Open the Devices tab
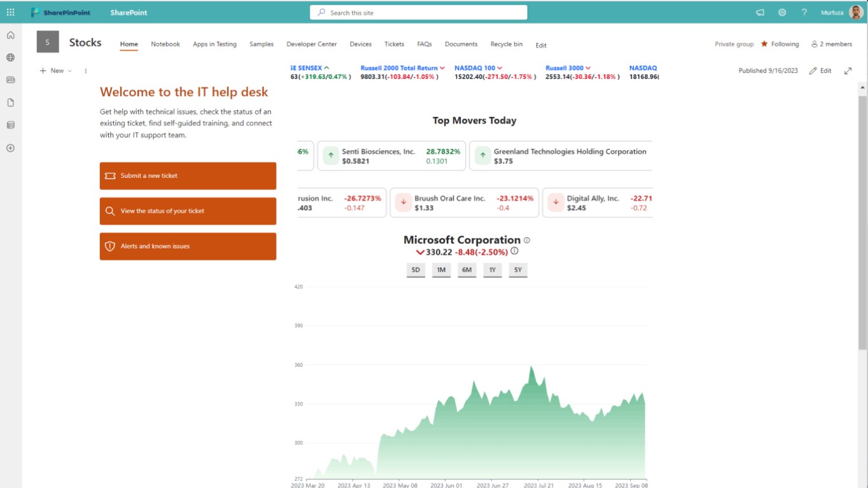This screenshot has width=868, height=488. 360,44
